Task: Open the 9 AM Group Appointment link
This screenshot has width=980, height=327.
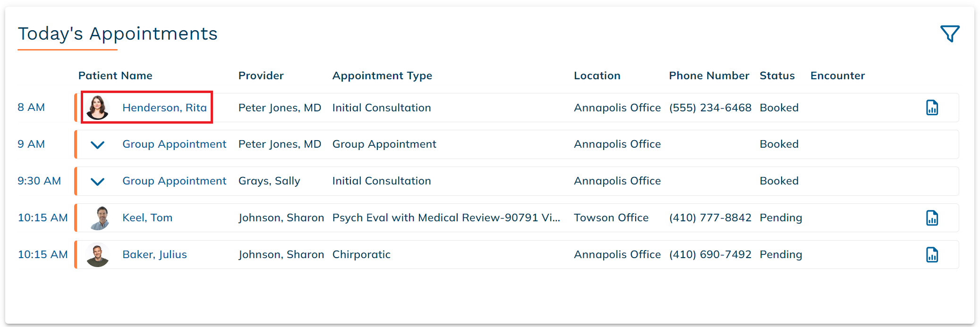Action: click(x=174, y=144)
